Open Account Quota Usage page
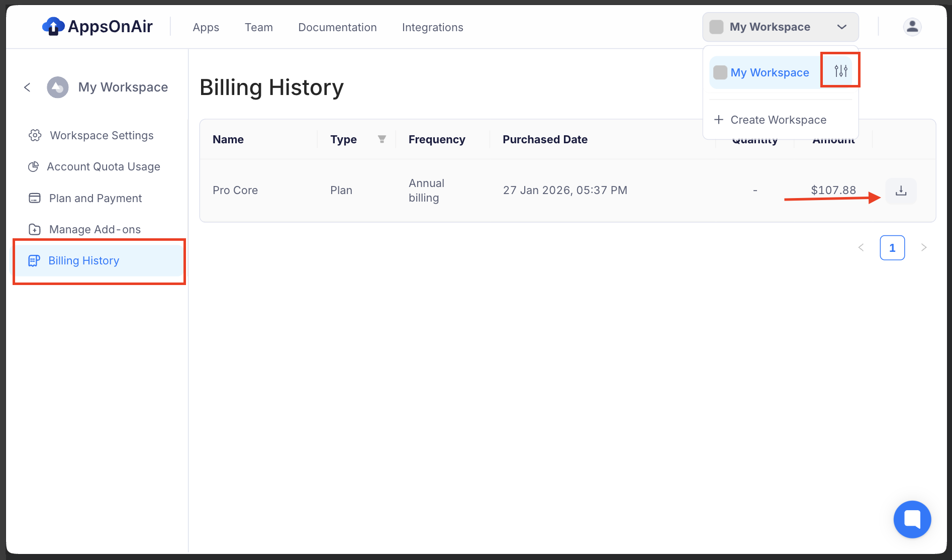The image size is (952, 560). pyautogui.click(x=103, y=166)
